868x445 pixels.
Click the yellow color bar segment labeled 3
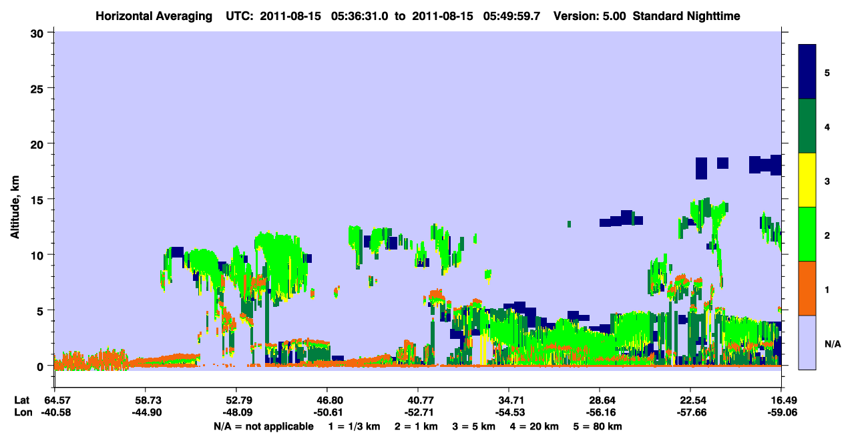coord(807,180)
